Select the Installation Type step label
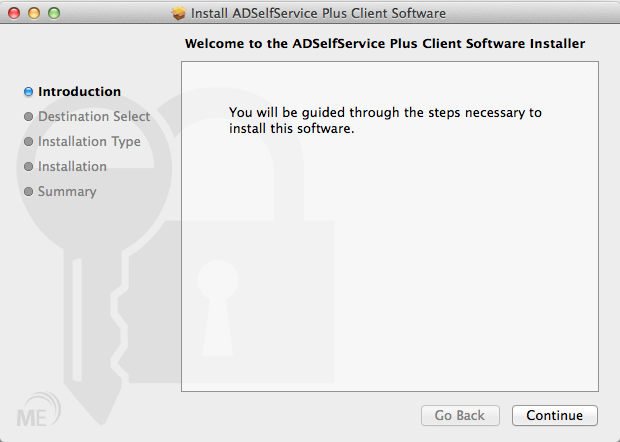Image resolution: width=620 pixels, height=442 pixels. coord(89,142)
